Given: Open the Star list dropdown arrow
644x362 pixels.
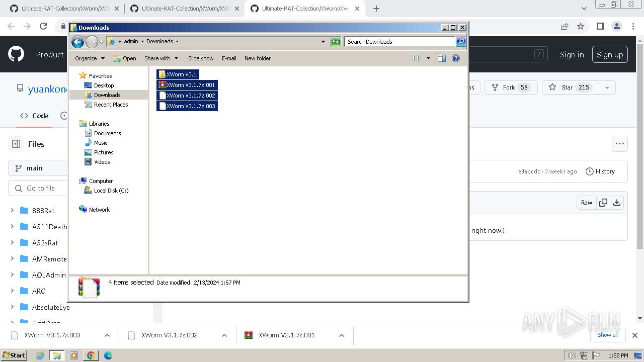Looking at the screenshot, I should 607,87.
